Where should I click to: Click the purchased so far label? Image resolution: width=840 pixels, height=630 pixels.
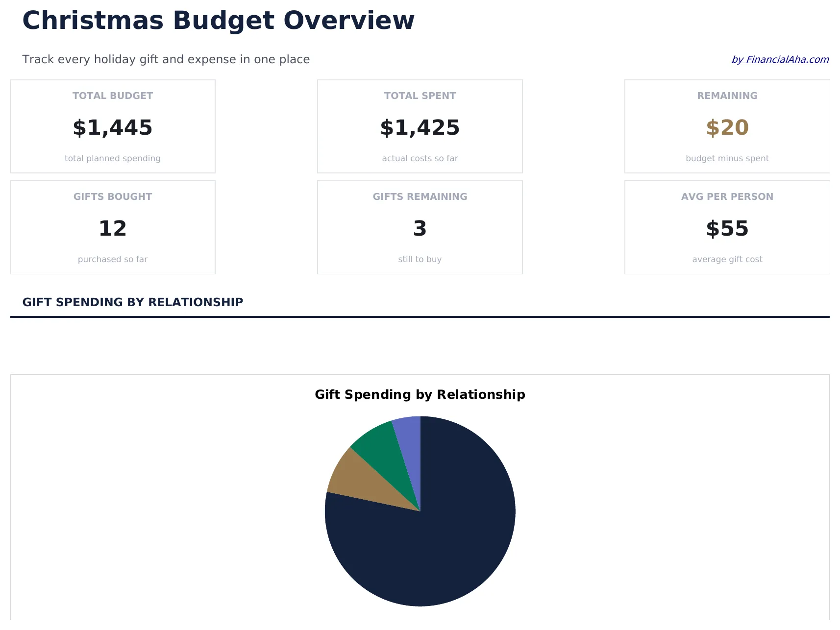coord(112,259)
